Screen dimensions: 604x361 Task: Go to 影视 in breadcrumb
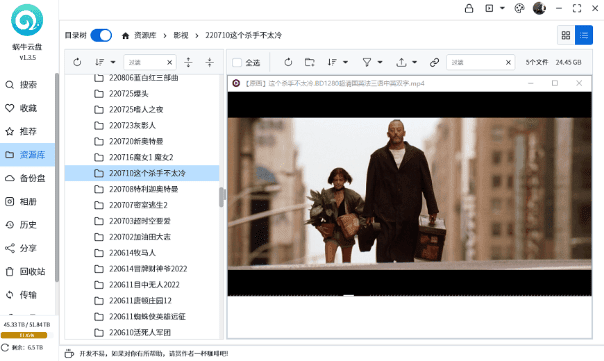pos(181,35)
